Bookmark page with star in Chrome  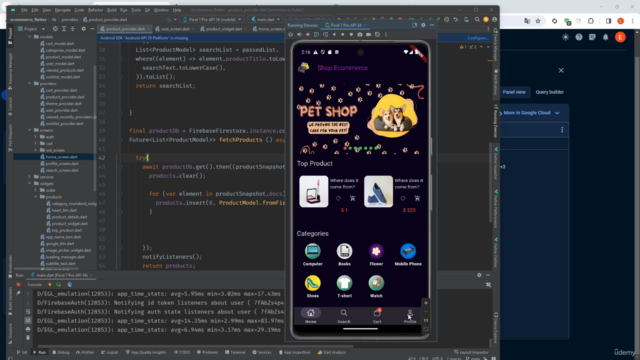pyautogui.click(x=538, y=21)
